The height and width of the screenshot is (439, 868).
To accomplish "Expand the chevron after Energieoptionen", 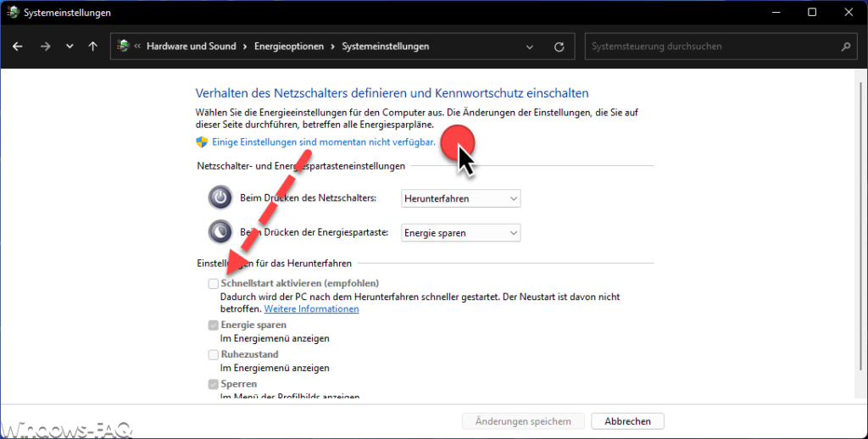I will point(332,47).
